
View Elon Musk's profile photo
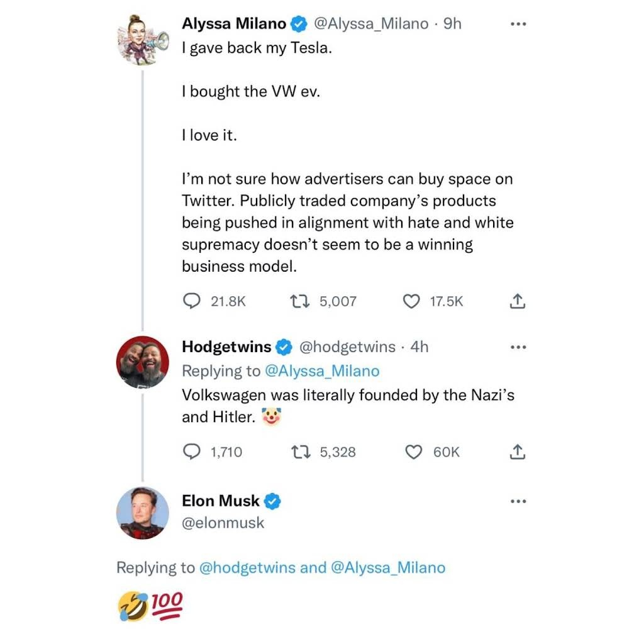tap(143, 513)
